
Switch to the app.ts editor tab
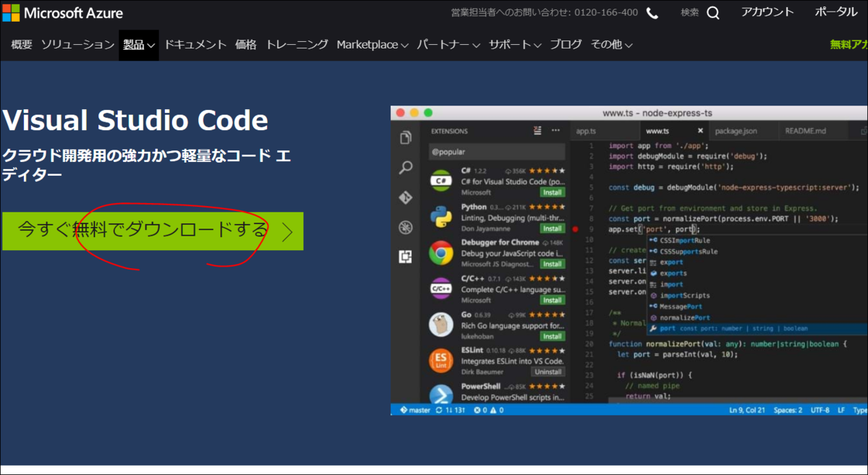click(604, 131)
